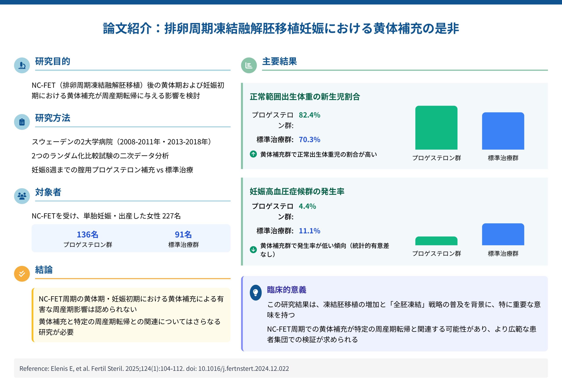This screenshot has width=562, height=392.
Task: Click the clinical text about 「全胚凍結」戦略
Action: coord(404,310)
